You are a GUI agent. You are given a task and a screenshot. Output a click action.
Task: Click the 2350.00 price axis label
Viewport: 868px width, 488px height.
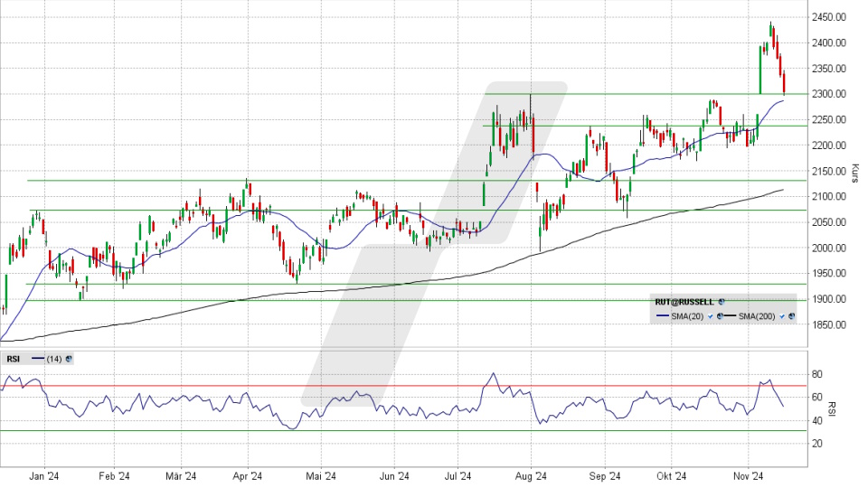829,69
